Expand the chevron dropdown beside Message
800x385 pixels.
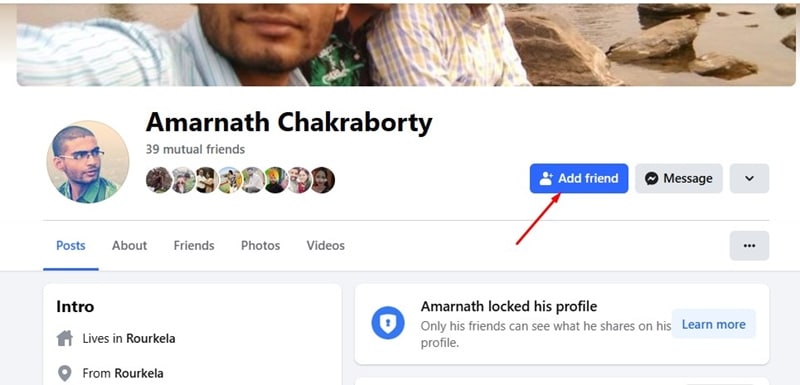point(749,178)
